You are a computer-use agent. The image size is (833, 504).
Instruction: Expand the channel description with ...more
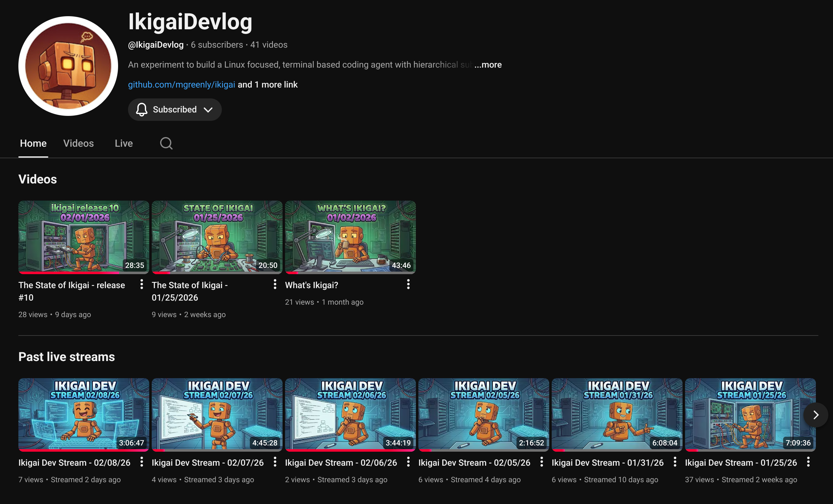(x=488, y=64)
